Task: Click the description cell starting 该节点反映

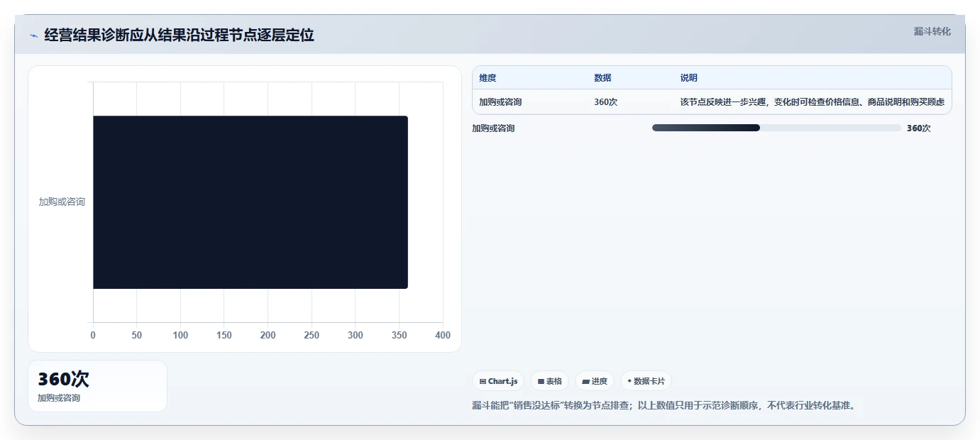Action: coord(812,102)
